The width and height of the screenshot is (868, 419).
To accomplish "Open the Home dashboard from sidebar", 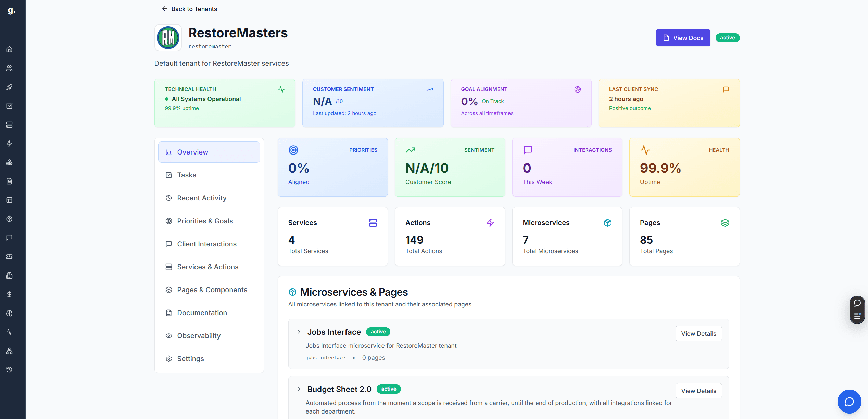I will pos(9,49).
